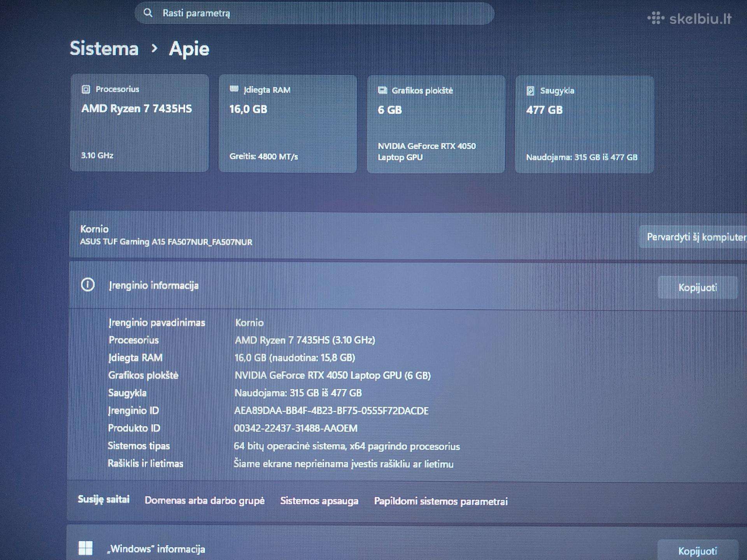Click the "AMD Ryzen 7 7435HS" processor card title

[137, 108]
